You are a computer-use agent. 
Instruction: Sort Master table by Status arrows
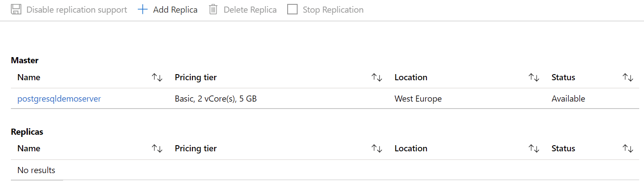[628, 77]
